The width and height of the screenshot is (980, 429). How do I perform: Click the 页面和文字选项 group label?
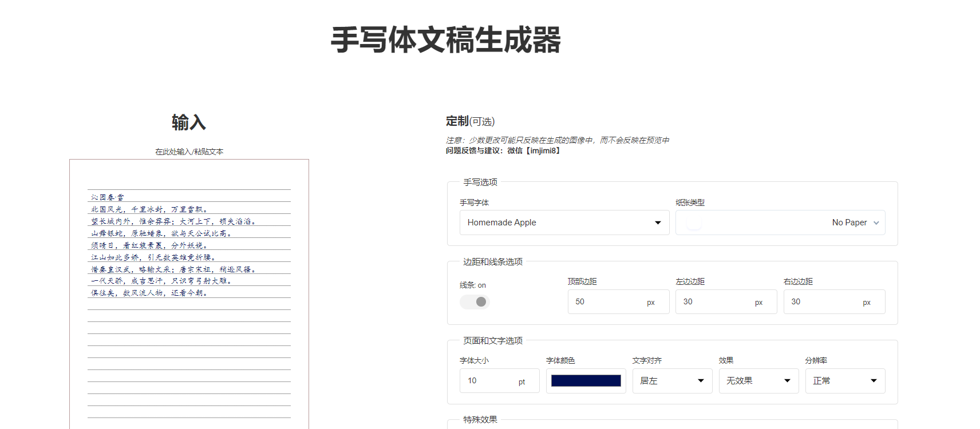coord(493,340)
